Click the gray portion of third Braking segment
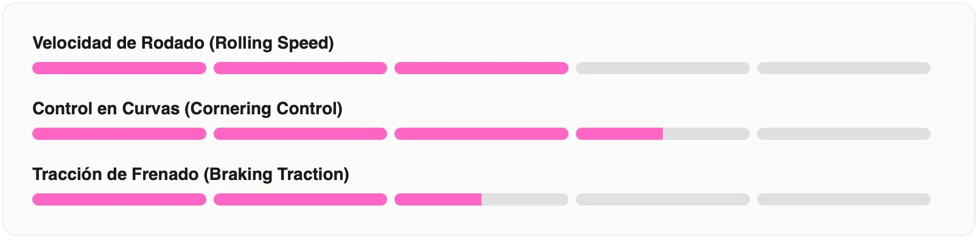Viewport: 980px width, 242px height. coord(525,199)
